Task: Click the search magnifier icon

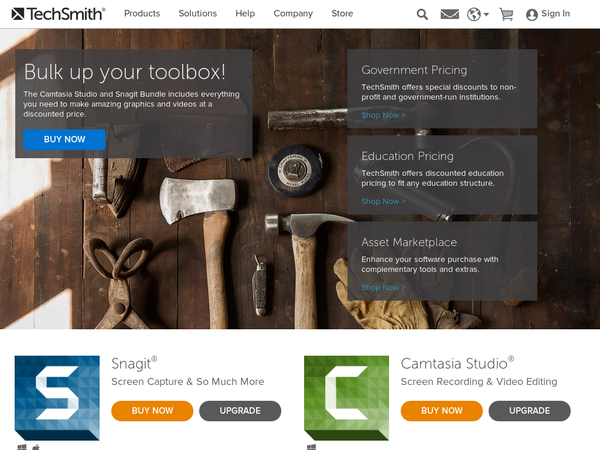Action: click(422, 15)
